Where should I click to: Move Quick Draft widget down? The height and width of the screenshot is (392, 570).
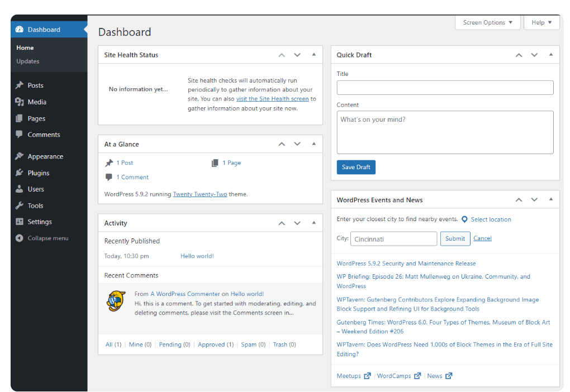pos(534,55)
